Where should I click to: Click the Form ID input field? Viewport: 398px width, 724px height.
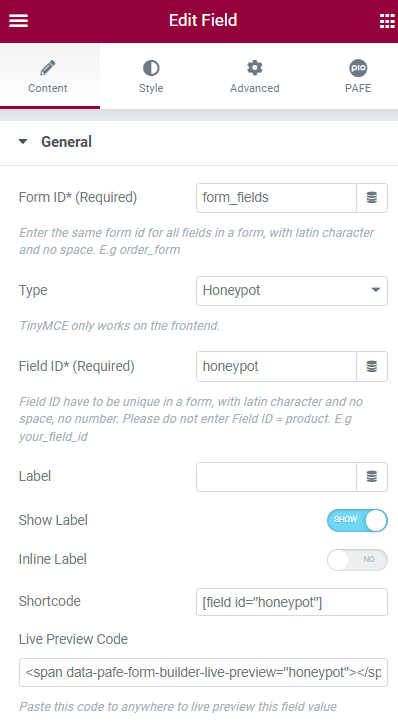click(276, 198)
